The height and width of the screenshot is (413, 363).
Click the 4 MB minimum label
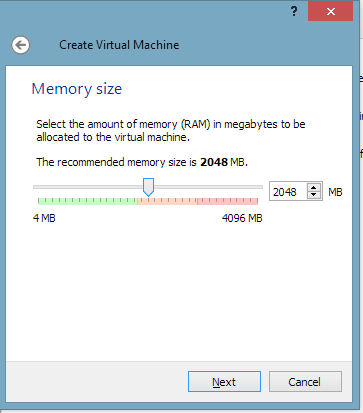[44, 218]
